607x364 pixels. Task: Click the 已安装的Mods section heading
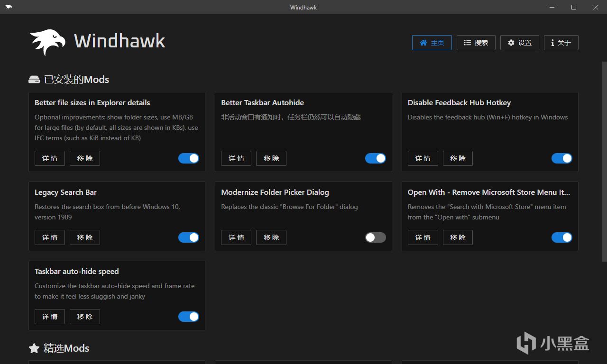tap(76, 80)
